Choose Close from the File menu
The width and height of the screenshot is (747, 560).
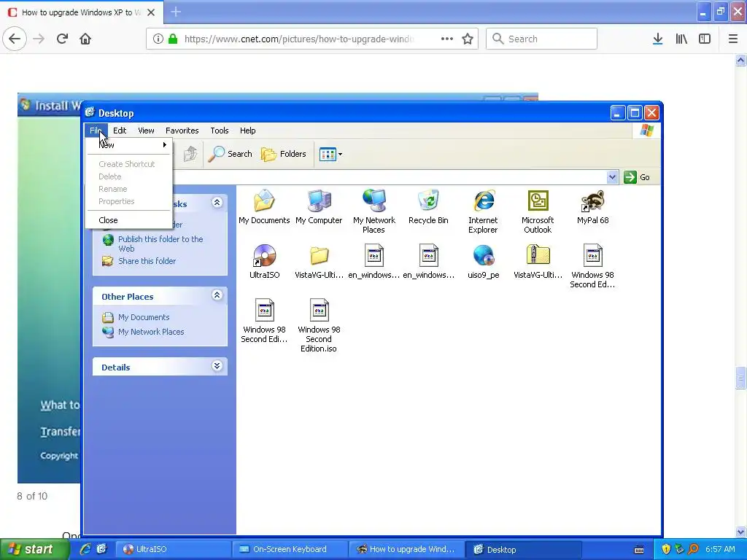coord(128,220)
